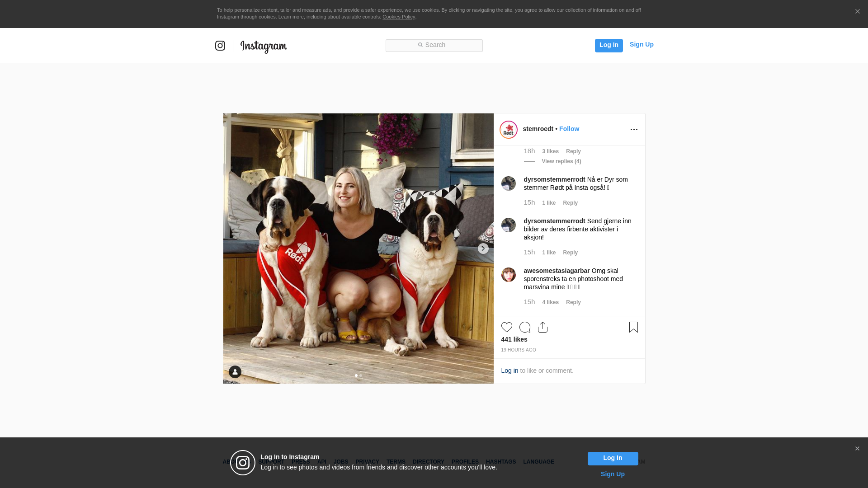
Task: Share the post via share icon
Action: 542,327
